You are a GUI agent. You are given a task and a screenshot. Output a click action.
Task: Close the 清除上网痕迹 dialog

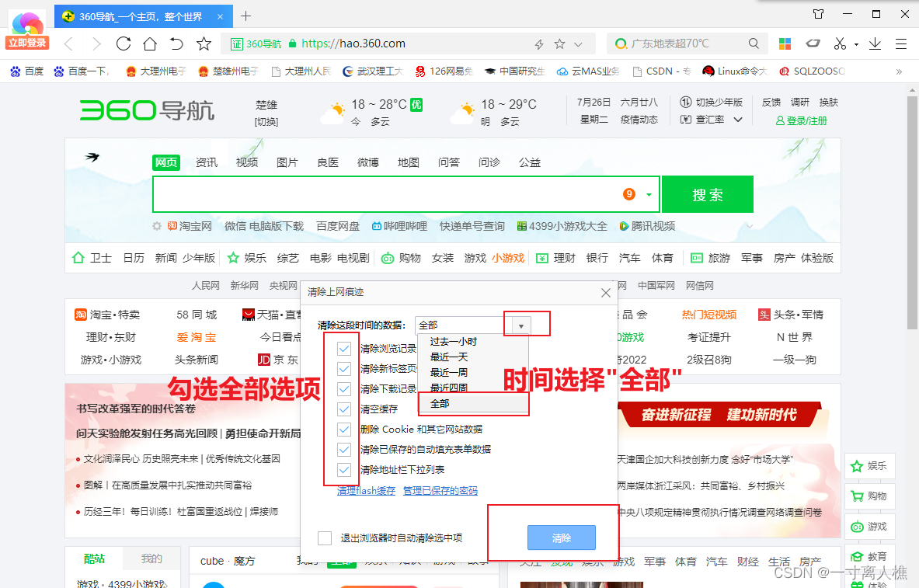606,293
